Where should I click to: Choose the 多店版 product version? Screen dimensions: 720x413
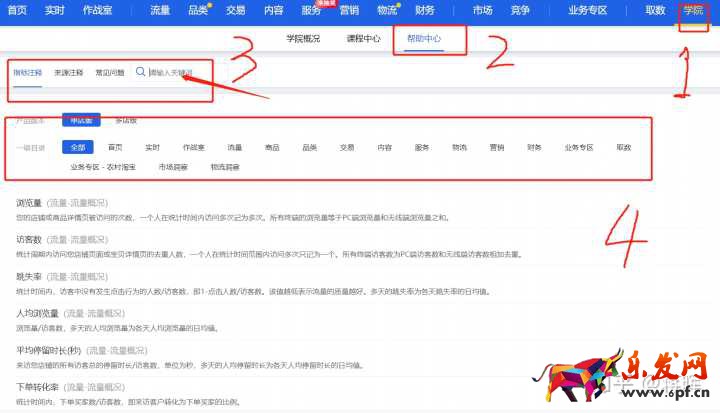126,120
